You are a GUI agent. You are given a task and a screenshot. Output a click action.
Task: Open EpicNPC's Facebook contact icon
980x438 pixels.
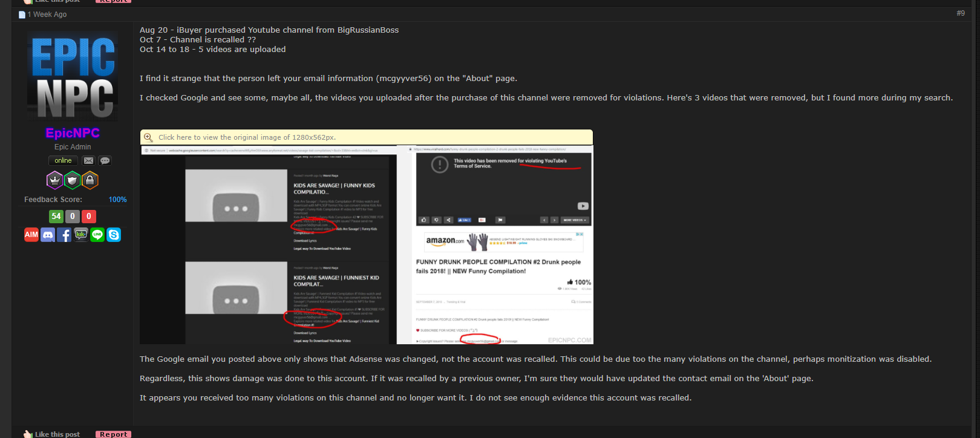click(x=64, y=235)
